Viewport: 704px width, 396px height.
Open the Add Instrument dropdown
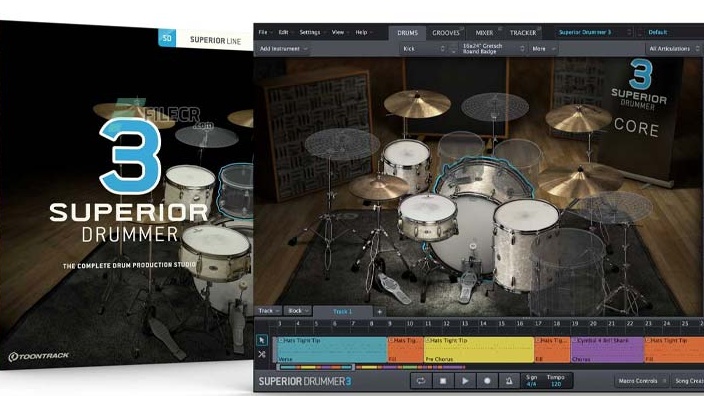click(x=283, y=48)
